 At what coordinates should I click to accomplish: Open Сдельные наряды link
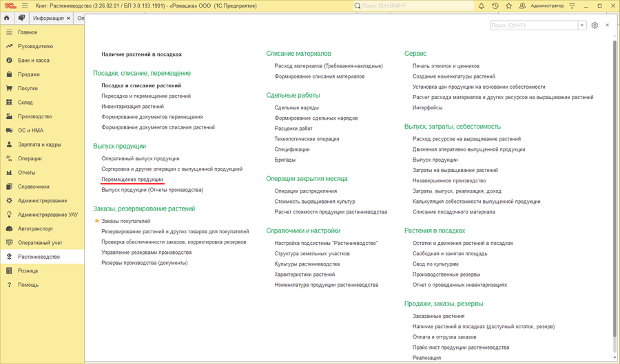(296, 108)
